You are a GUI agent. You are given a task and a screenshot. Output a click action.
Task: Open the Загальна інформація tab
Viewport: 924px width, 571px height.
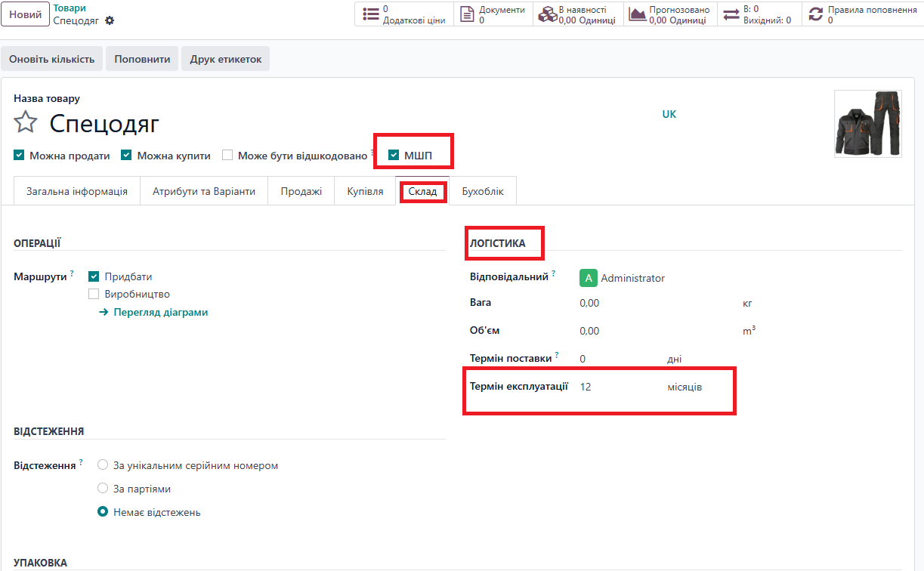77,191
